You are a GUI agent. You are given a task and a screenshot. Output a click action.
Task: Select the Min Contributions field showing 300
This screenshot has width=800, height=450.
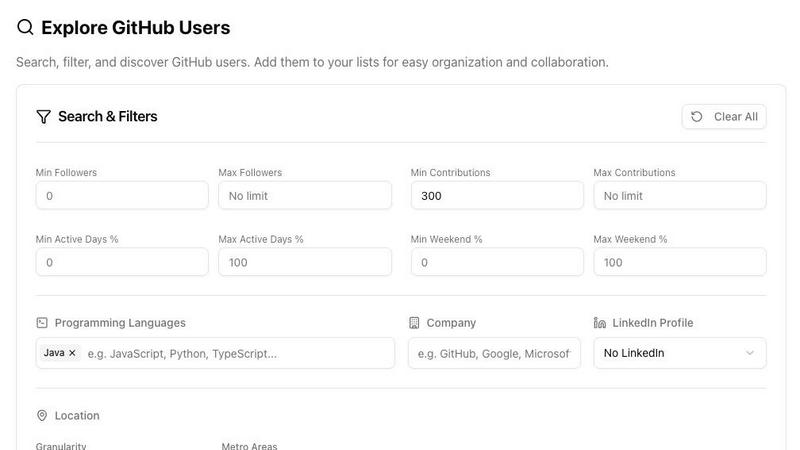497,196
